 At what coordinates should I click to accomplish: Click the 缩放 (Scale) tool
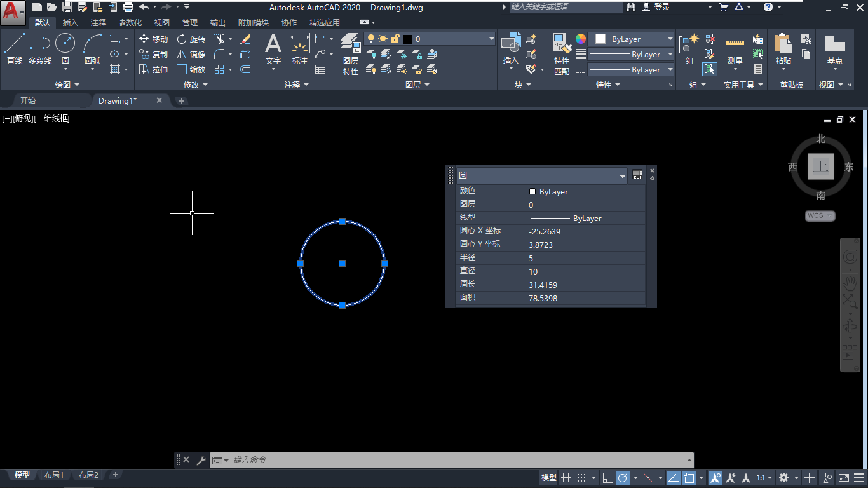coord(191,69)
